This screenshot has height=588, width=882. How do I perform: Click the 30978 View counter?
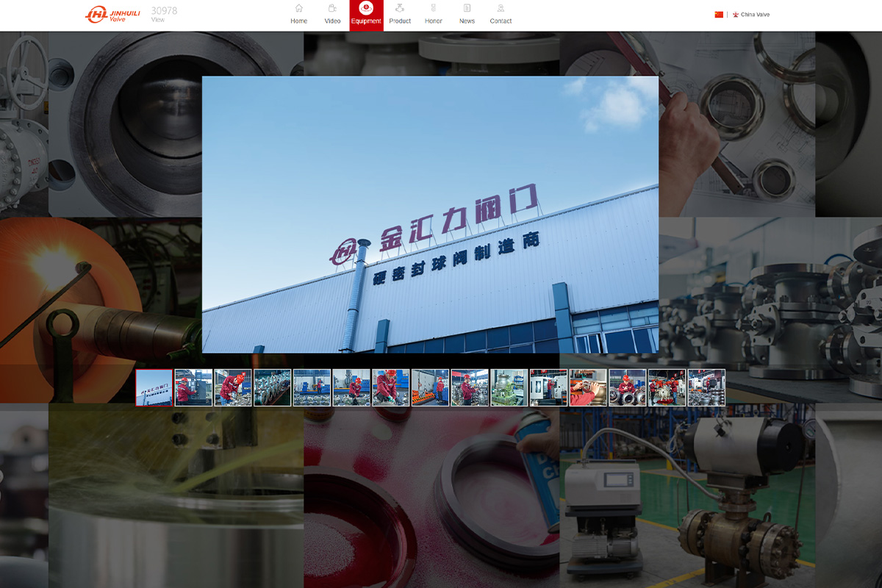(x=164, y=14)
